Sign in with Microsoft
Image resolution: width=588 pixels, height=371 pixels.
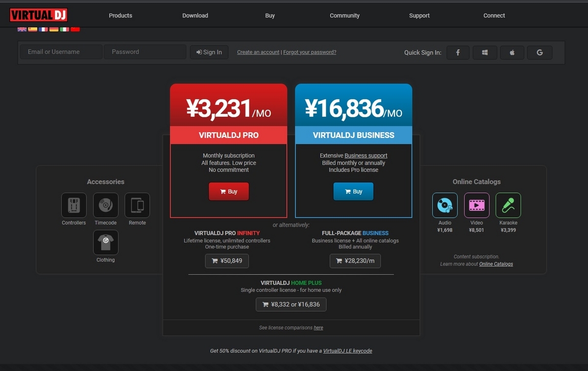pyautogui.click(x=485, y=52)
